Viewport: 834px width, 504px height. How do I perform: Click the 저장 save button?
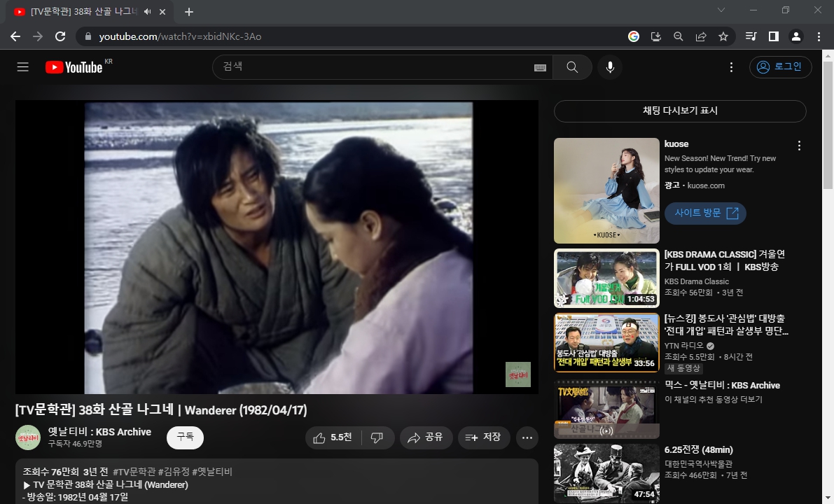pos(483,437)
